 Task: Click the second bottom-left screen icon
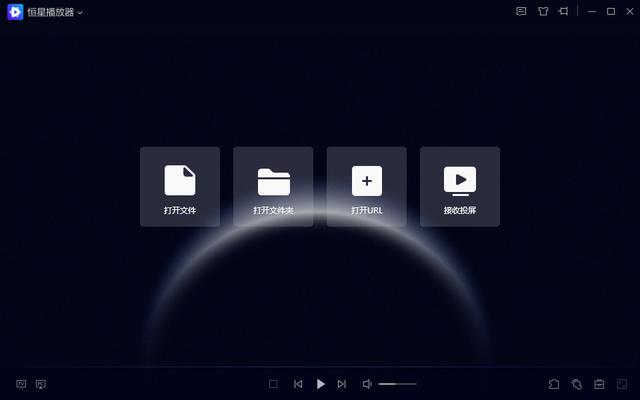[x=41, y=384]
